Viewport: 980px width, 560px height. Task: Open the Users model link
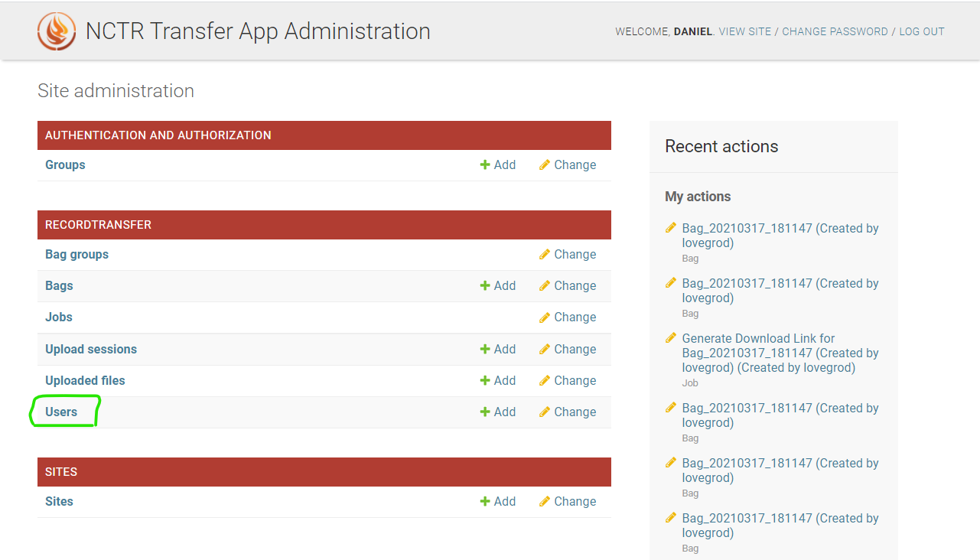61,412
